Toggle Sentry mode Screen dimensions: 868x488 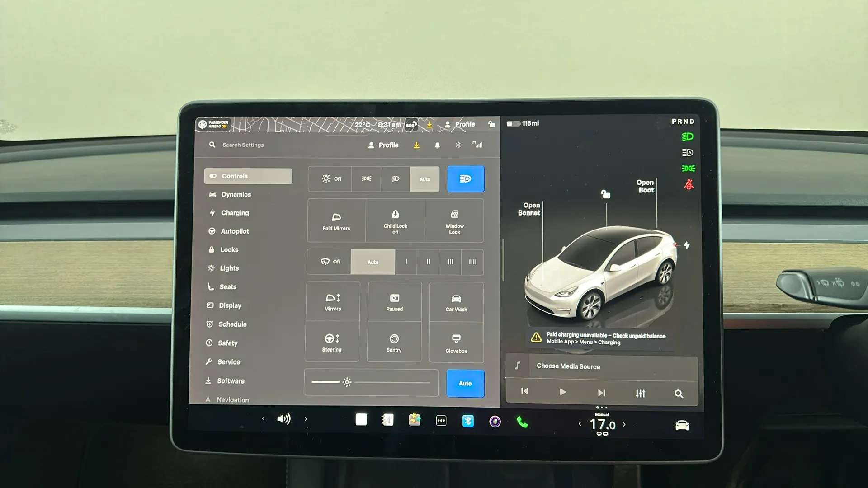click(x=394, y=343)
